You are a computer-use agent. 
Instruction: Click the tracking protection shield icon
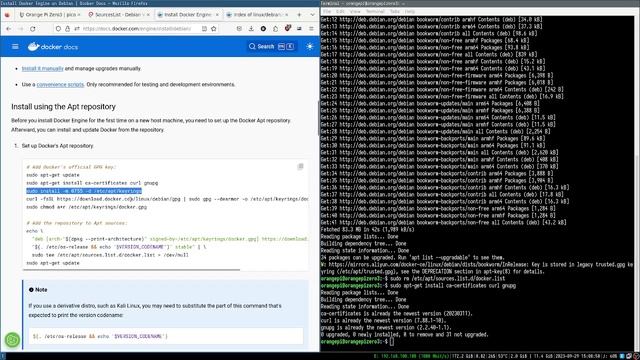(58, 29)
